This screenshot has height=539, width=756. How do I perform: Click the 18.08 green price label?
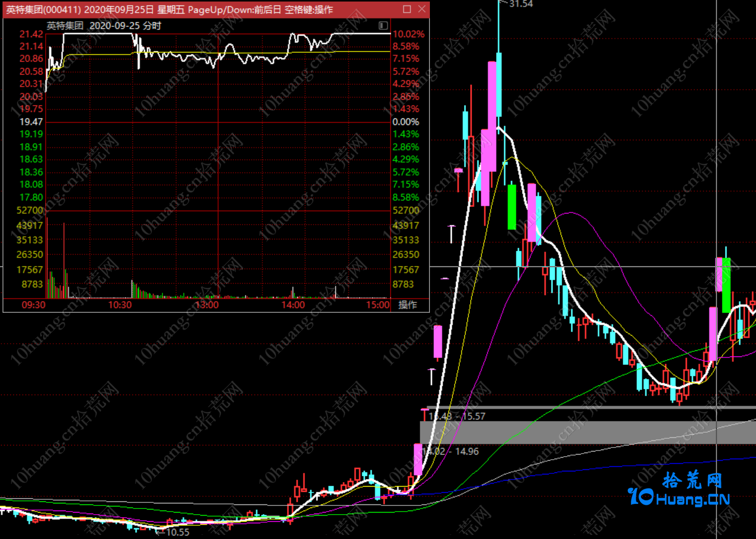(31, 185)
